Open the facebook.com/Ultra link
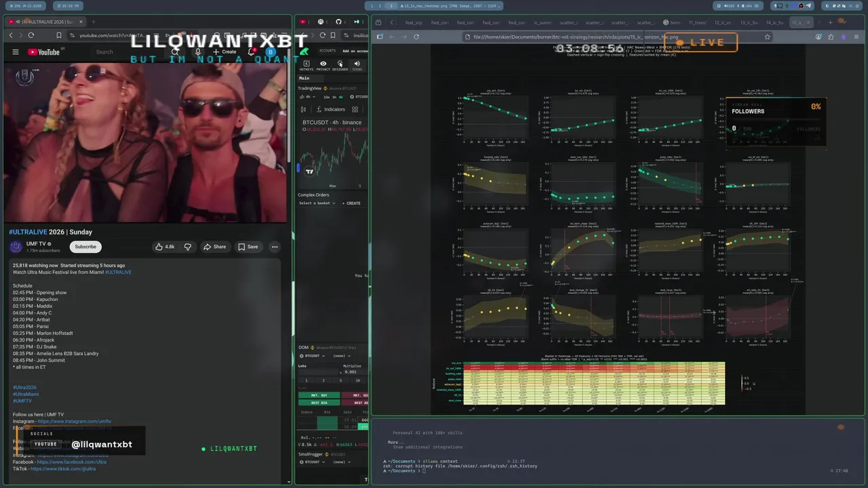Screen dimensions: 868x488 72,462
